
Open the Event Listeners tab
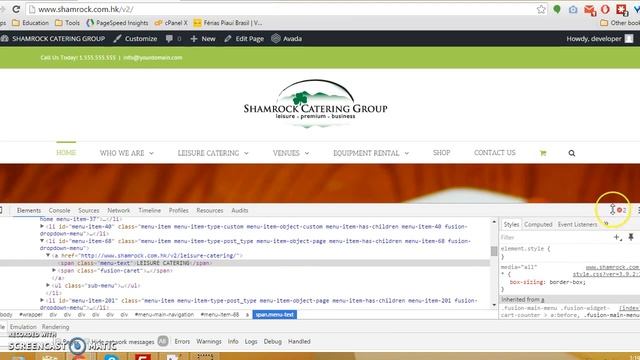pos(577,224)
